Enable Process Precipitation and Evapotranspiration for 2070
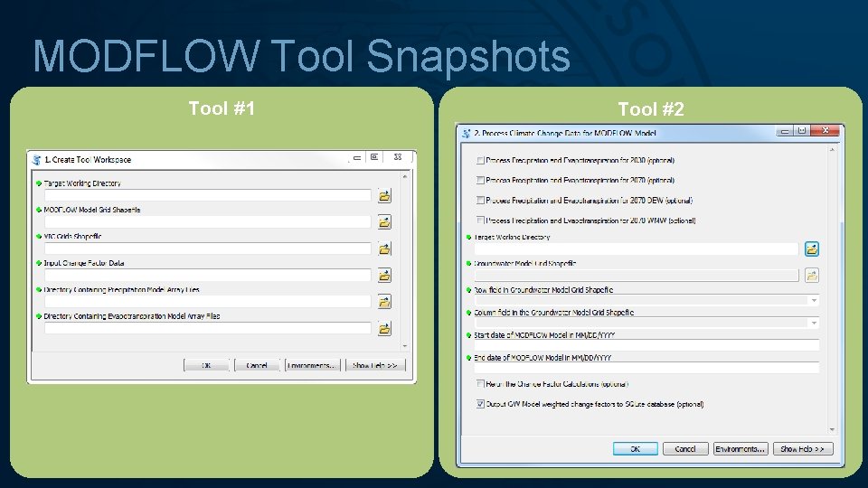This screenshot has width=868, height=488. (x=480, y=181)
